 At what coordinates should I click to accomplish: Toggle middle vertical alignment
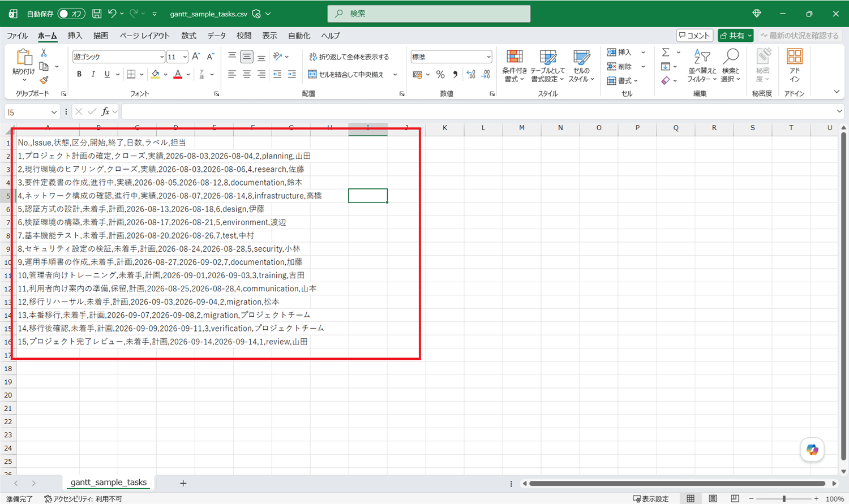(x=247, y=57)
